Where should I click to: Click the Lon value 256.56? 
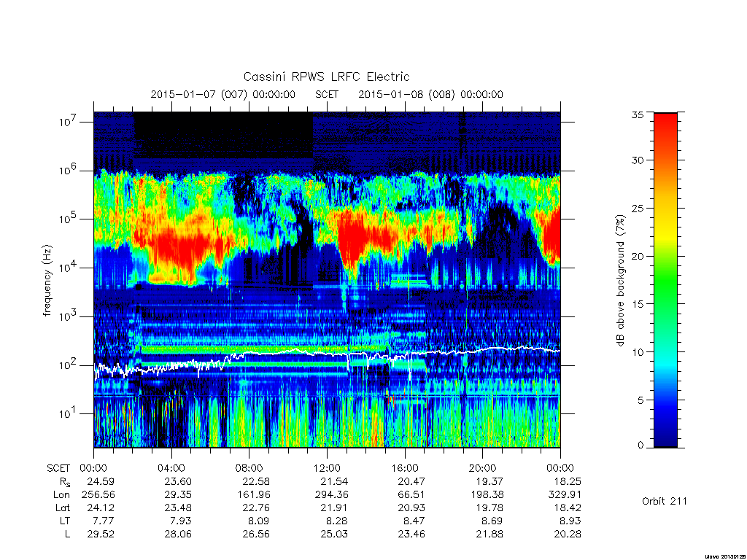[98, 495]
